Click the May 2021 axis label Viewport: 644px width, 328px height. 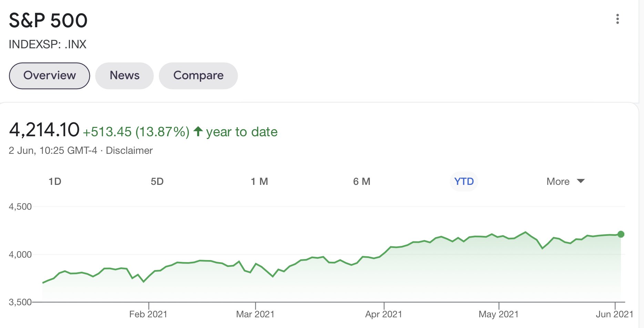499,314
